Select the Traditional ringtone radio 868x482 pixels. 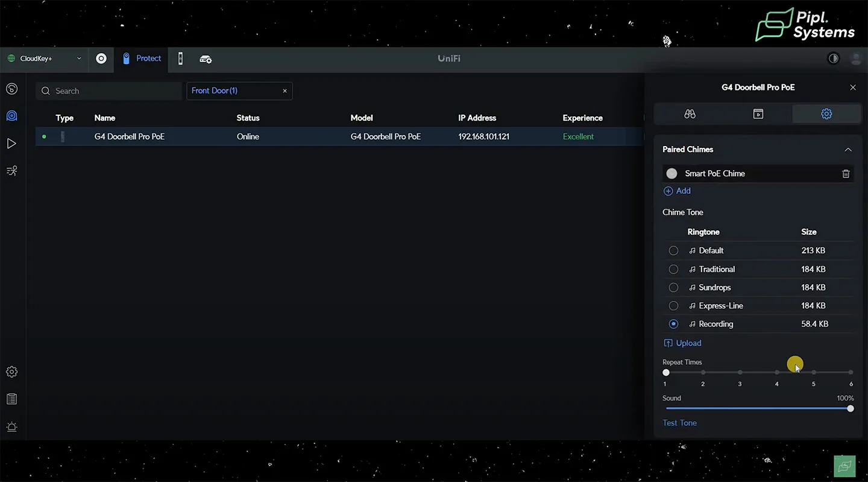pyautogui.click(x=673, y=269)
